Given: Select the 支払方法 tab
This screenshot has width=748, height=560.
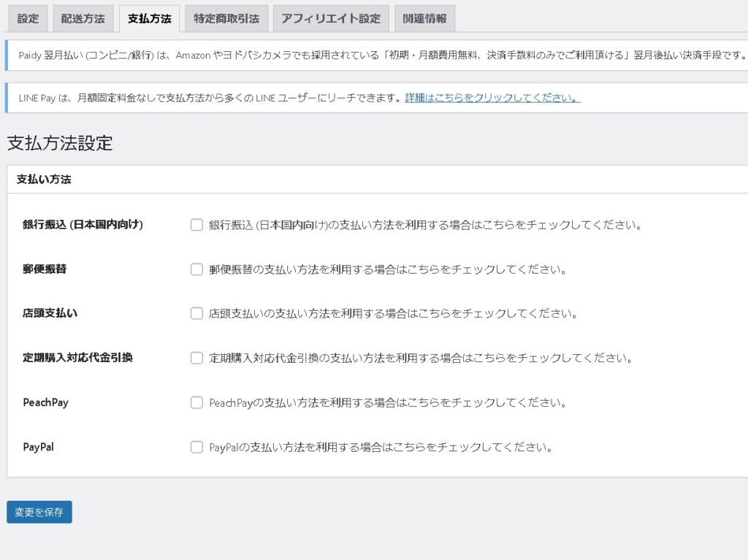Looking at the screenshot, I should tap(149, 19).
